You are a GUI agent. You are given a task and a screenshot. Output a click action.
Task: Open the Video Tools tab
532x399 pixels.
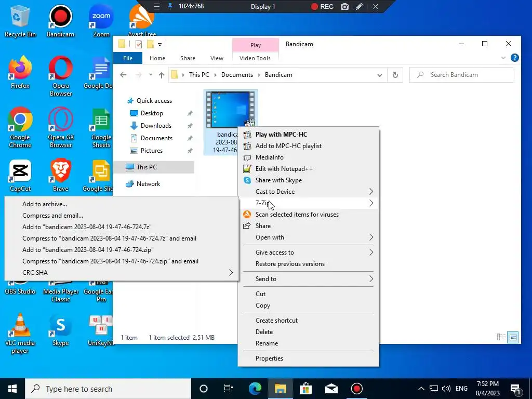click(255, 58)
